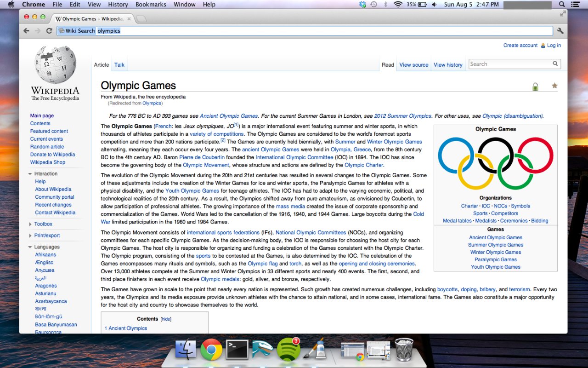The width and height of the screenshot is (588, 368).
Task: Open the Olympic (disambiguation) link
Action: (513, 116)
